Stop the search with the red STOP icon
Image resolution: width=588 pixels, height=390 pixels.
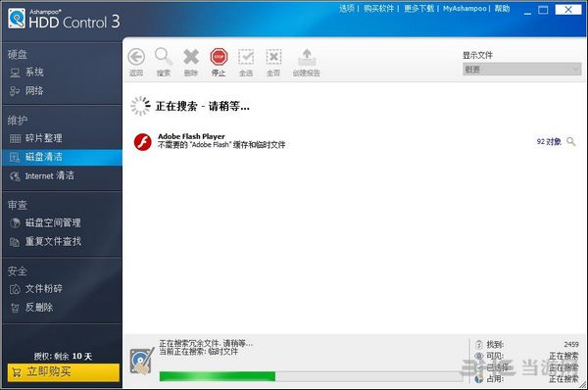click(219, 57)
